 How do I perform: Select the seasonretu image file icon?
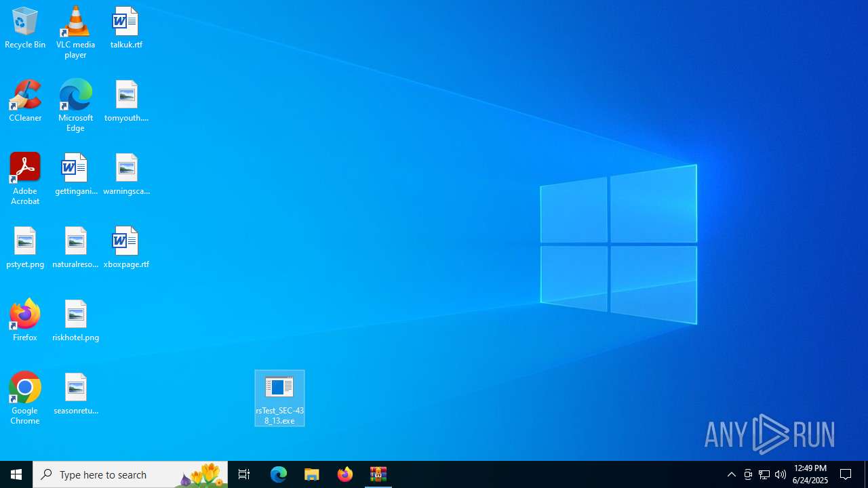pos(75,394)
